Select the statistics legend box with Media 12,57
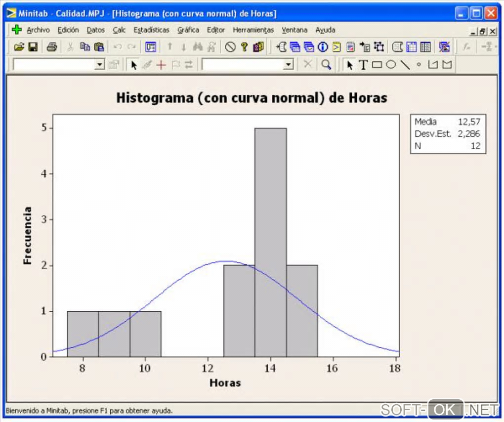The image size is (504, 422). coord(448,134)
